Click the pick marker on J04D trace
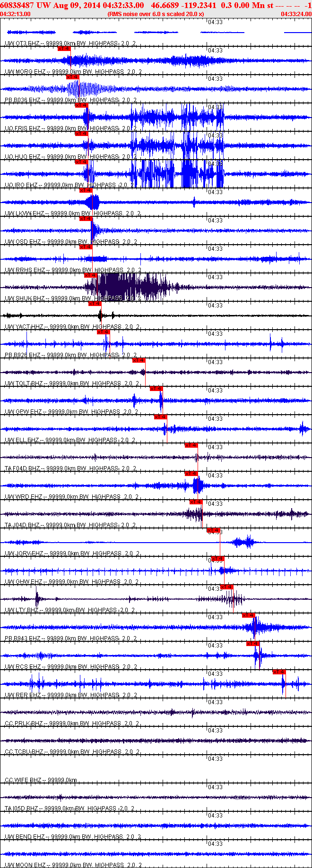The height and width of the screenshot is (868, 312). tap(196, 502)
